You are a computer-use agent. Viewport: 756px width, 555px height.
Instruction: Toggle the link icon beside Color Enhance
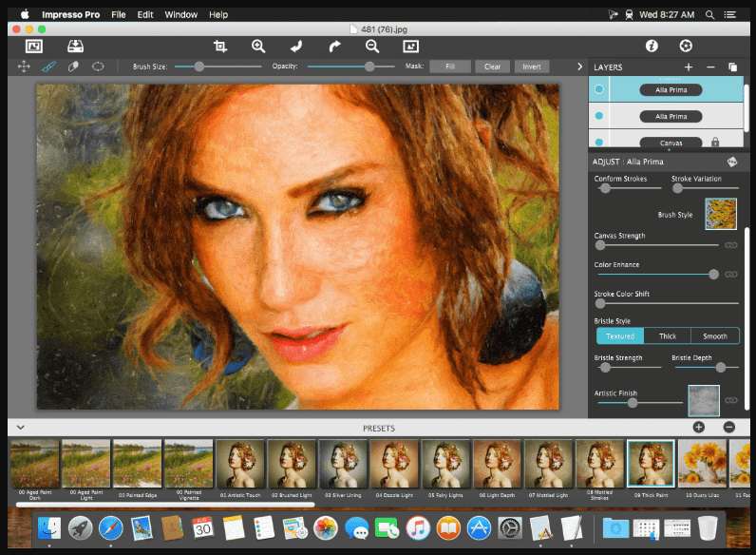pos(731,274)
